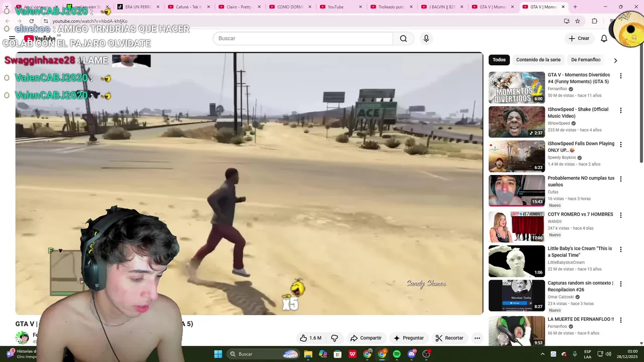Open Microsoft Store from the taskbar
The height and width of the screenshot is (362, 644).
338,354
